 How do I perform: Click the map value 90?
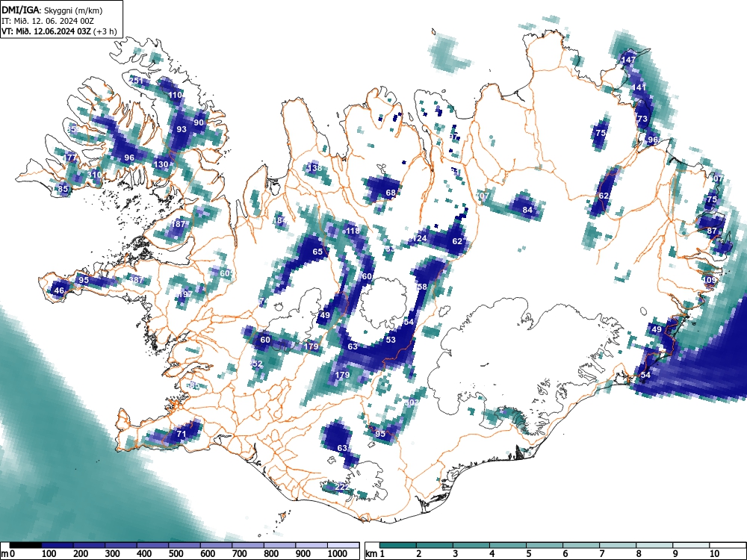[199, 122]
